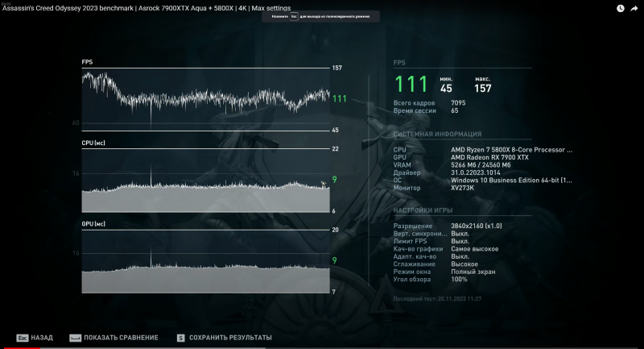Screen dimensions: 644x349
Task: Click the spacebar key icon beside ПОКАЗАТЬ СРАВНЕНИЕ
Action: pyautogui.click(x=75, y=338)
